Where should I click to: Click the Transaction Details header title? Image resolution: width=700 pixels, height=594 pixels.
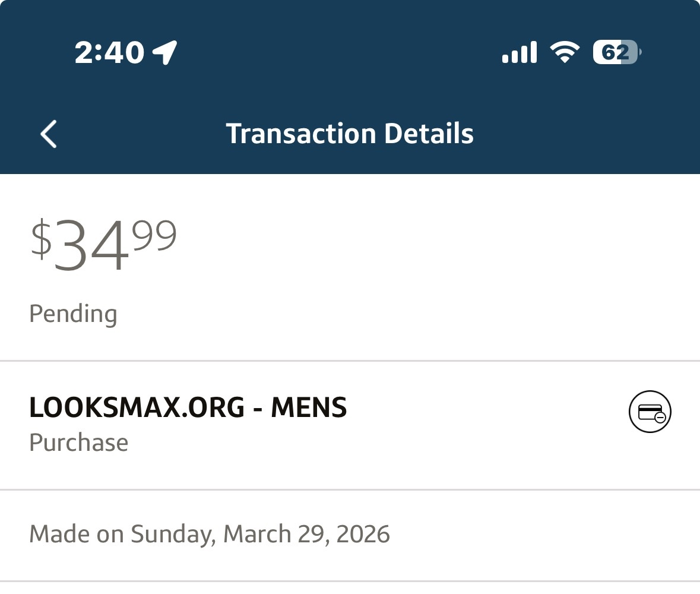350,134
